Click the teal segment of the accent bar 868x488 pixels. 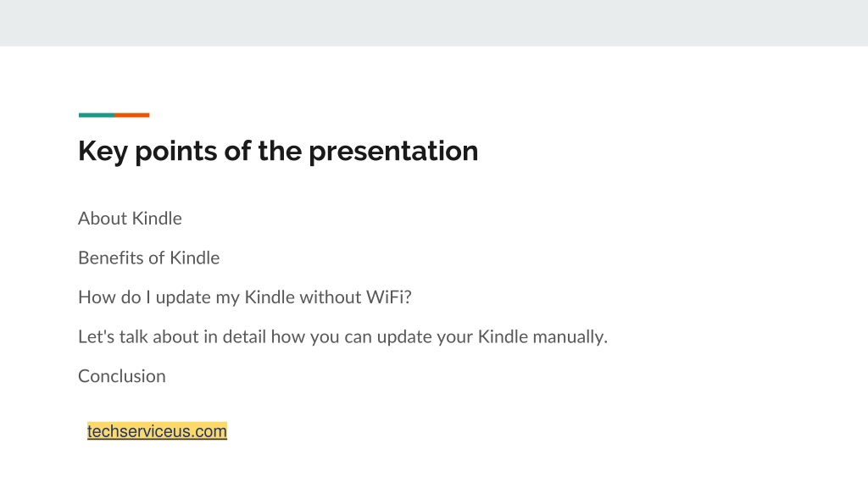(97, 115)
